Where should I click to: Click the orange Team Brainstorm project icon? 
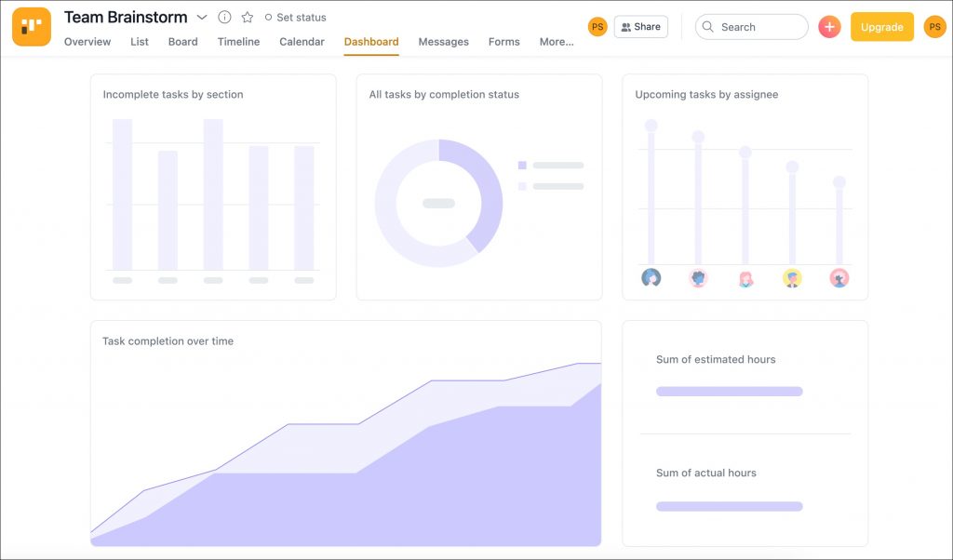tap(32, 27)
